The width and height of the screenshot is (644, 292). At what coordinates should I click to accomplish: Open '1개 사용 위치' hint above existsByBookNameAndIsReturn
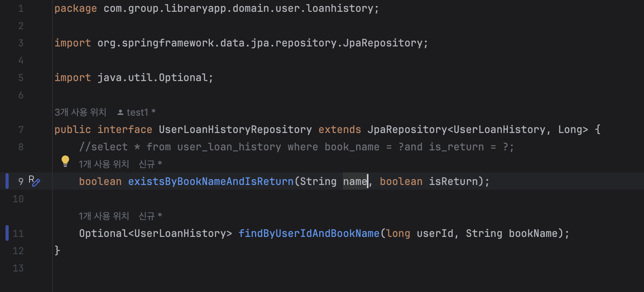click(x=104, y=164)
